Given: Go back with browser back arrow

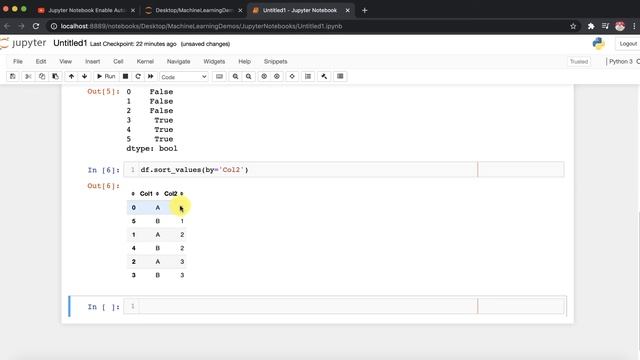Looking at the screenshot, I should 7,26.
